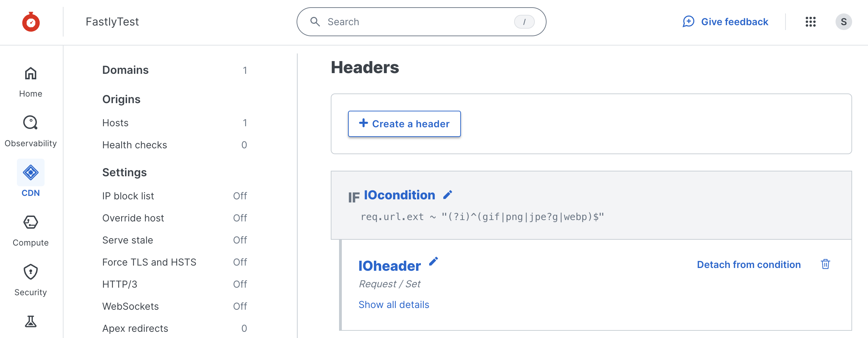Select Hosts under Origins
Screen dimensions: 868x338
tap(115, 123)
